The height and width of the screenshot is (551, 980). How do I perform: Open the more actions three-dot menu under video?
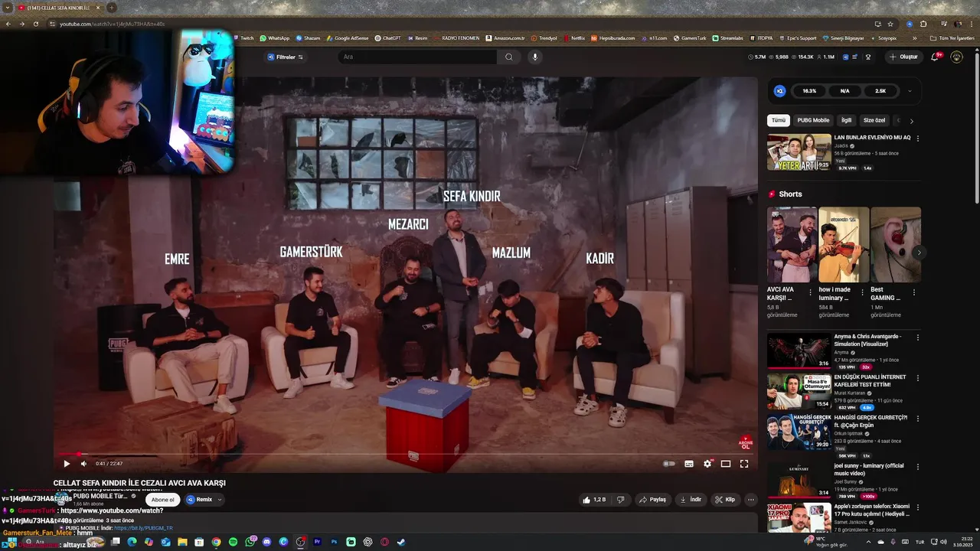coord(751,500)
